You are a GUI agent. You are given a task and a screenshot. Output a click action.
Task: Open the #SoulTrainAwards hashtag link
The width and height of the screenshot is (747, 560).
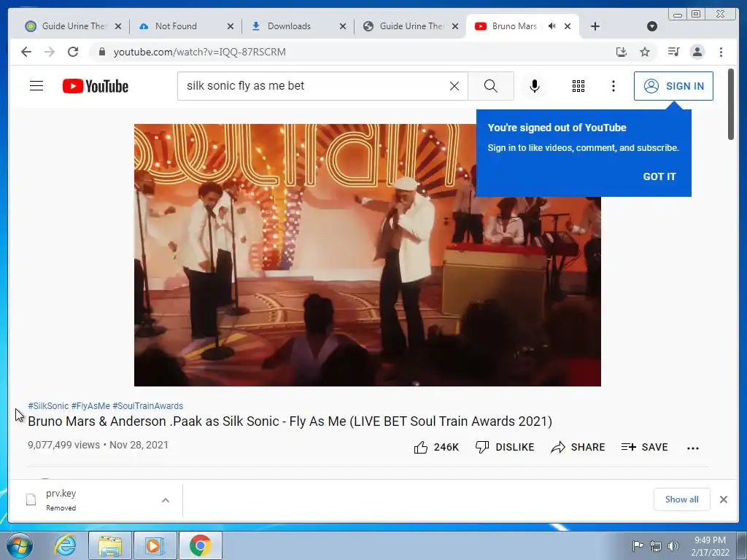point(147,405)
